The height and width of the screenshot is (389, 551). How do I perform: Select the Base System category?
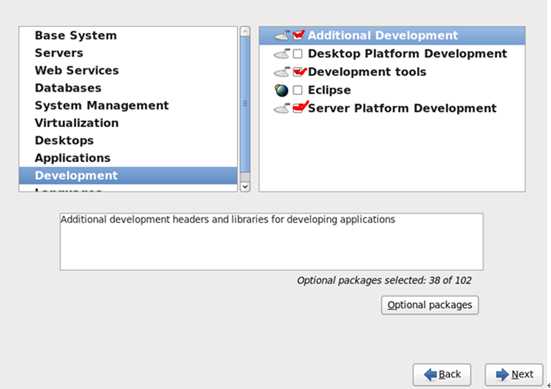pyautogui.click(x=128, y=35)
